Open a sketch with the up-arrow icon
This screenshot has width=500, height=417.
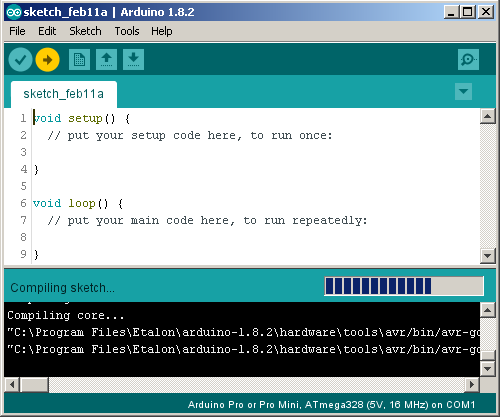coord(106,60)
